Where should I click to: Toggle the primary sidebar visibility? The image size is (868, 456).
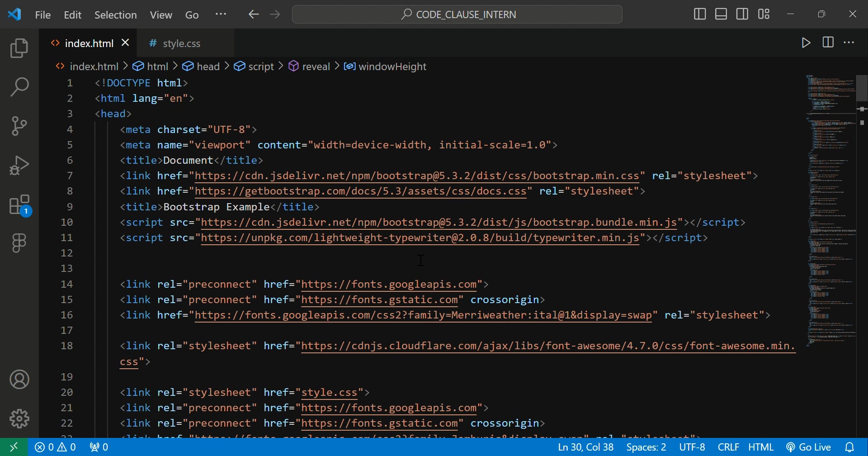(699, 14)
